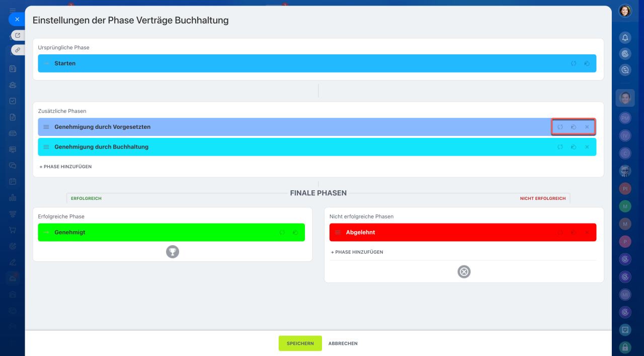The height and width of the screenshot is (356, 644).
Task: Click the lock icon at sidebar bottom
Action: 625,347
